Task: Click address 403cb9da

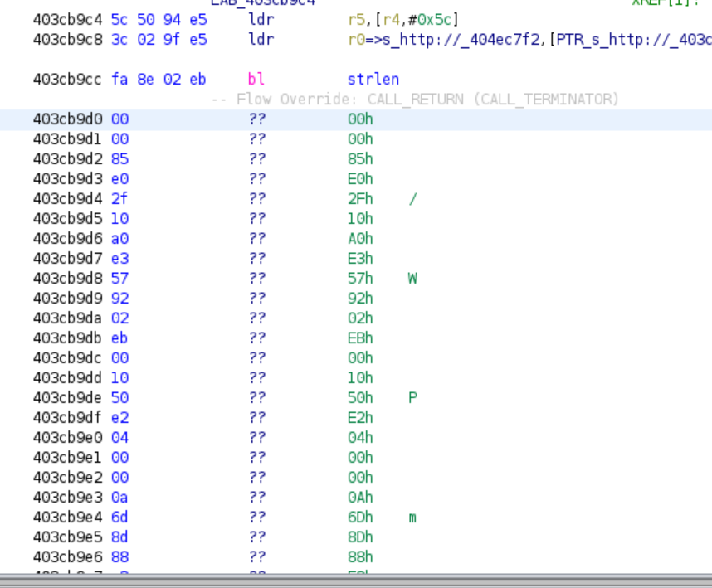Action: click(68, 318)
